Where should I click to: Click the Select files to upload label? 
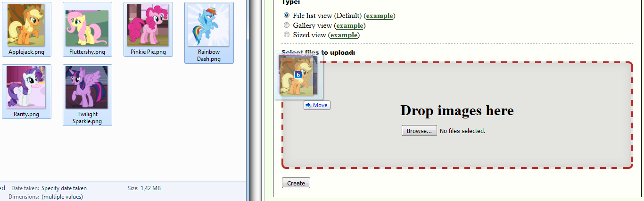[x=318, y=52]
